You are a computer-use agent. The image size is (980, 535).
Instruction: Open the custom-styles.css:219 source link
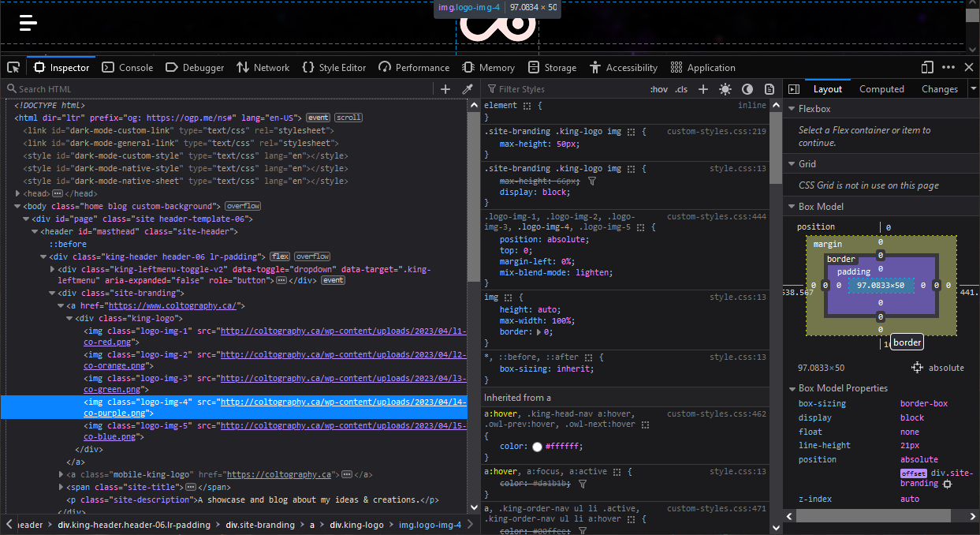pos(716,132)
